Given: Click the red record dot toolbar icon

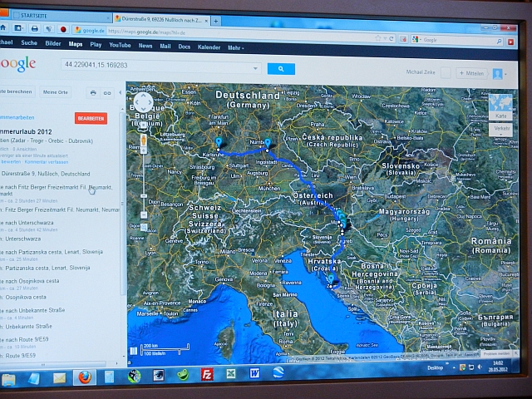Looking at the screenshot, I should [63, 30].
